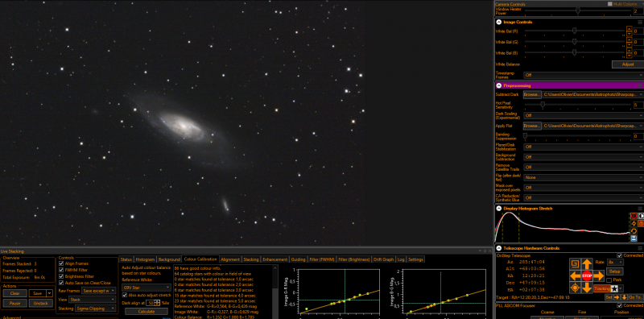644x319 pixels.
Task: Open the Image Controls panel menu icon
Action: (640, 23)
